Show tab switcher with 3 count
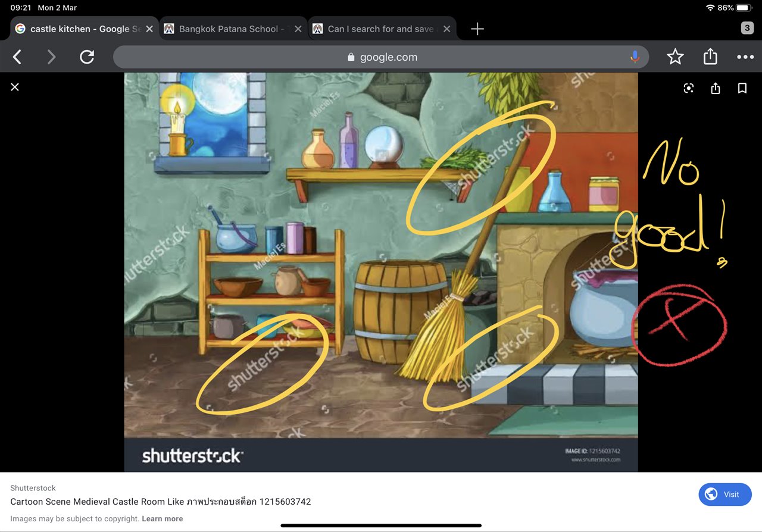Screen dimensions: 762x532 pos(747,28)
